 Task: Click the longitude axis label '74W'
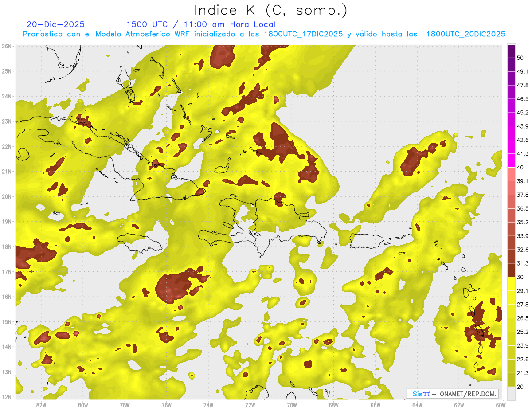(x=208, y=405)
